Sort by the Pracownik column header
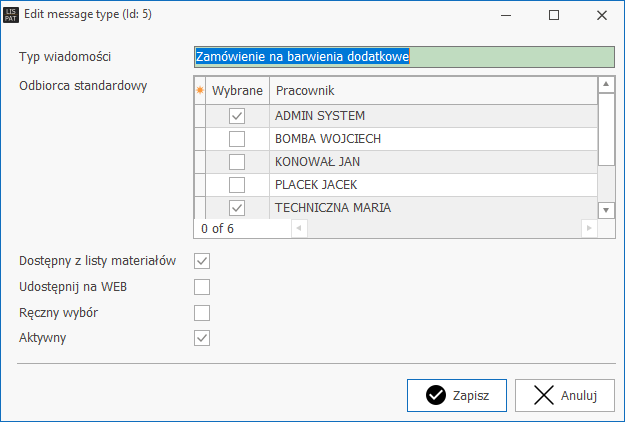 pos(432,91)
